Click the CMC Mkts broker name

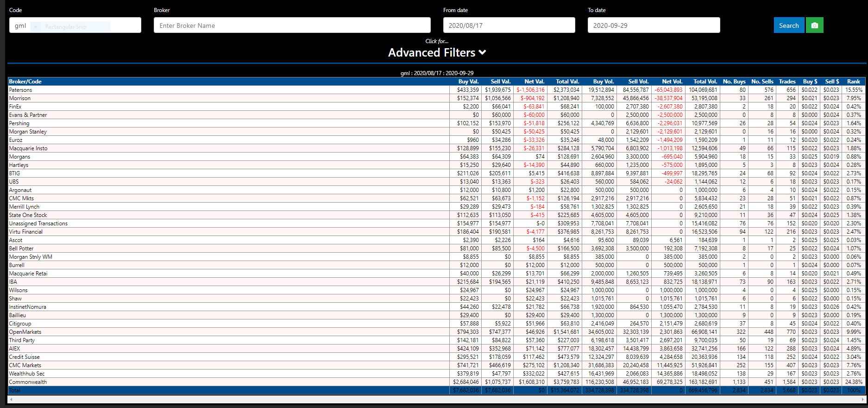point(21,198)
